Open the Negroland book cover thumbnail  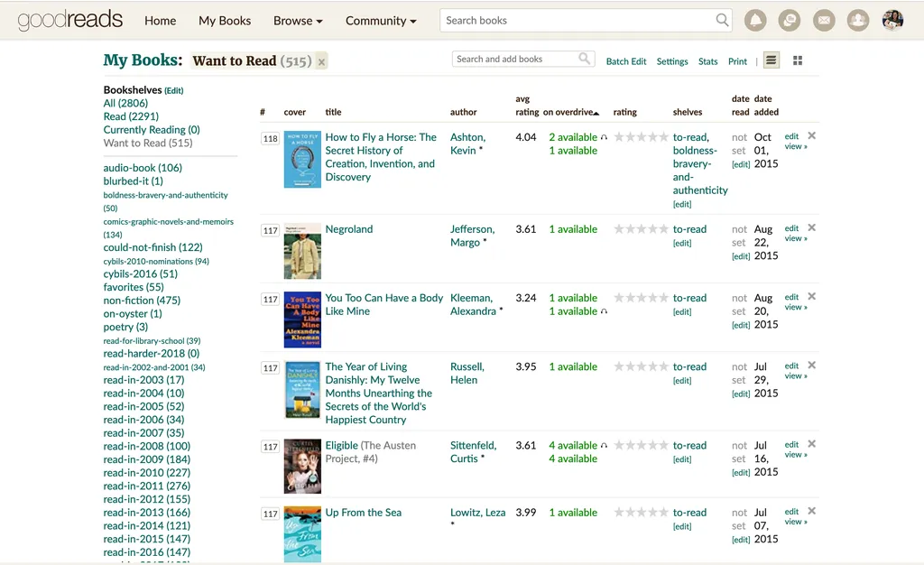click(302, 251)
